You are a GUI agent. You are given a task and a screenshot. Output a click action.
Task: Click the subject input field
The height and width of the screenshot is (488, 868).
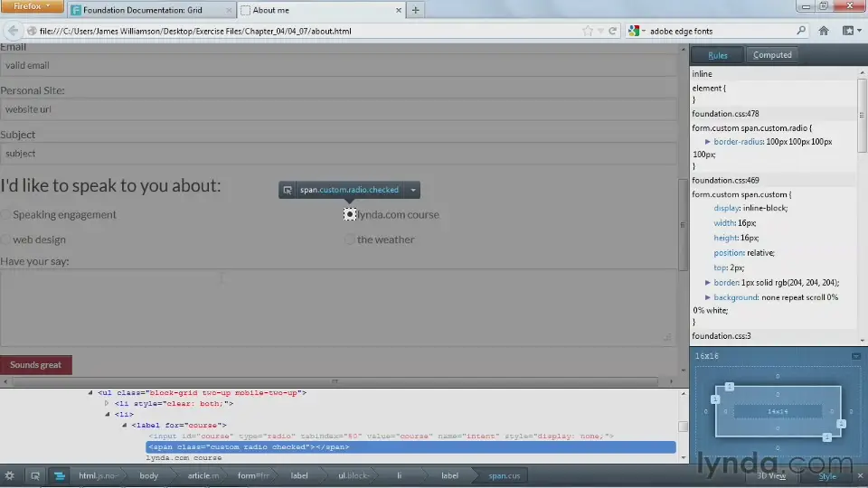(x=338, y=154)
